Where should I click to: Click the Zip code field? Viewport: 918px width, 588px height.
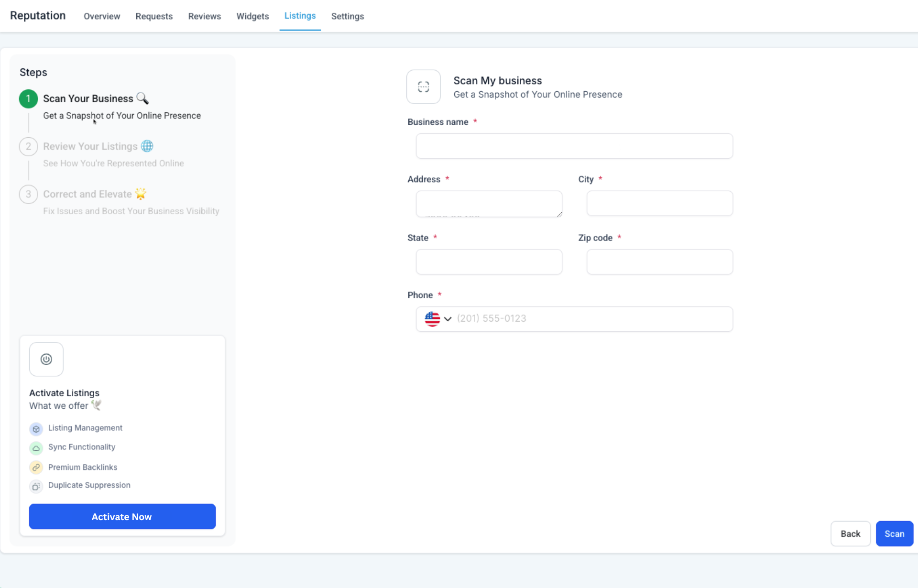click(659, 261)
